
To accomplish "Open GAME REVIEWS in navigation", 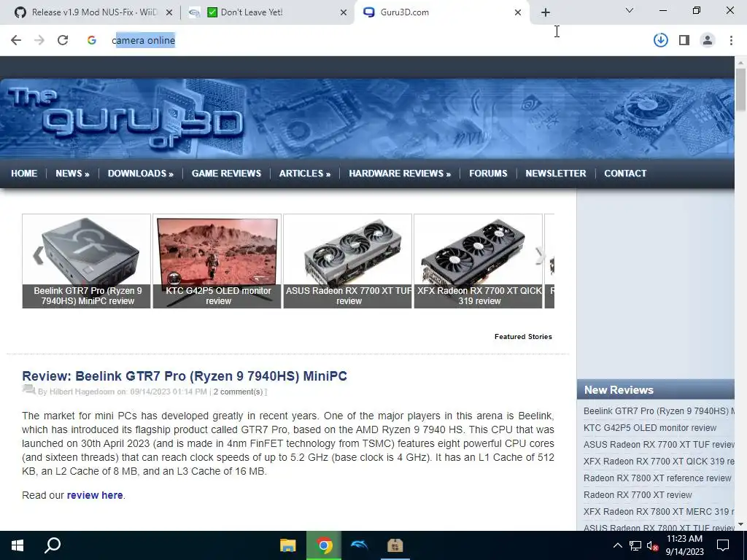I will point(226,174).
